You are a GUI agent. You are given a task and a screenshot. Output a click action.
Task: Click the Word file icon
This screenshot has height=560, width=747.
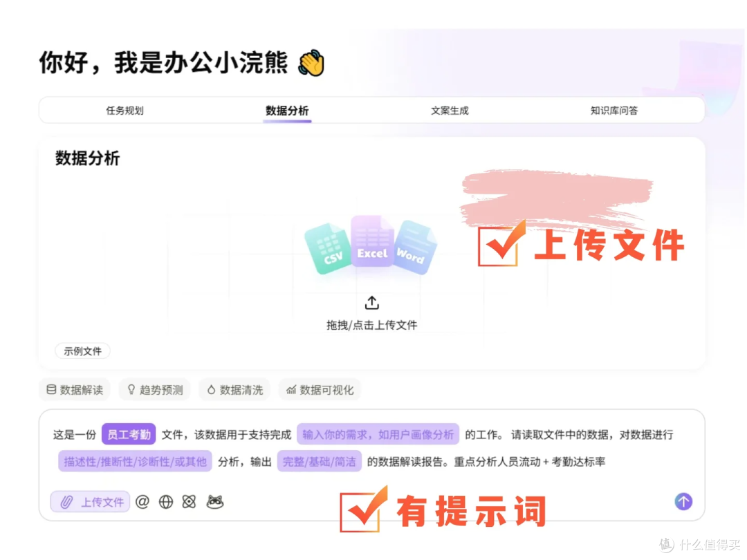click(x=414, y=247)
